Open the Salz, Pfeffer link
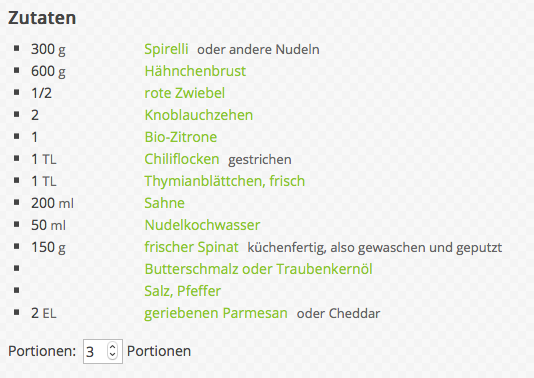Image resolution: width=534 pixels, height=378 pixels. pyautogui.click(x=183, y=291)
